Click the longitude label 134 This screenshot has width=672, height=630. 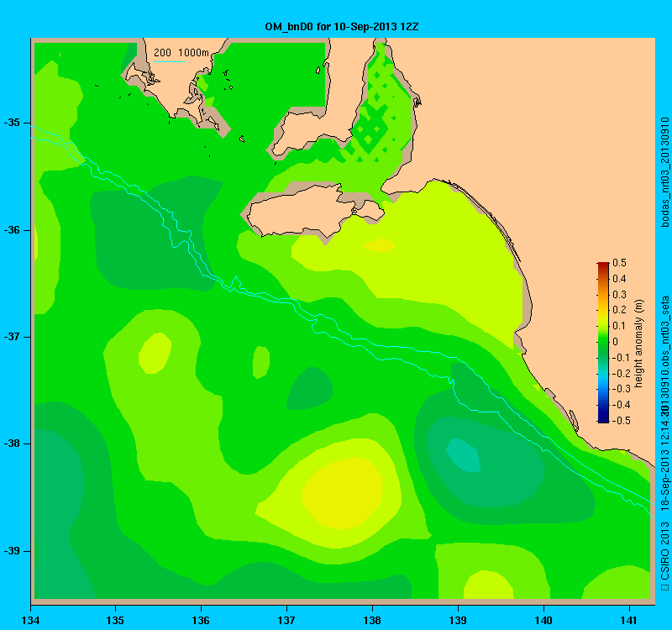point(30,621)
